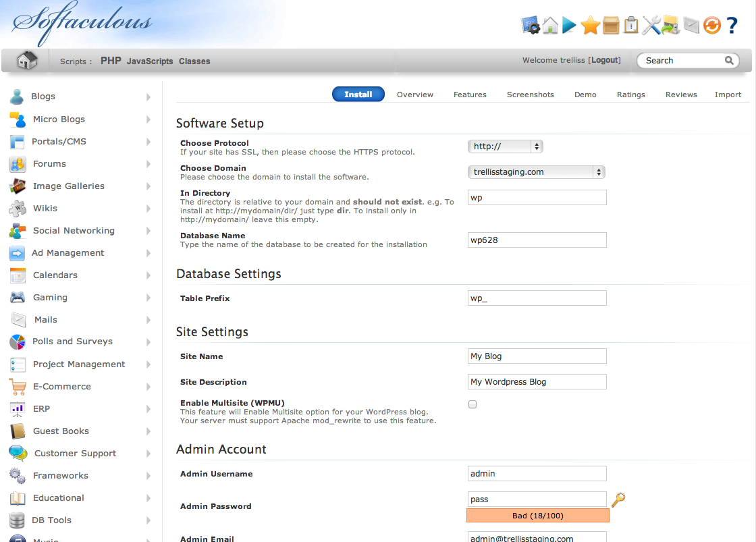
Task: Click the Table Prefix field wp_
Action: click(537, 298)
